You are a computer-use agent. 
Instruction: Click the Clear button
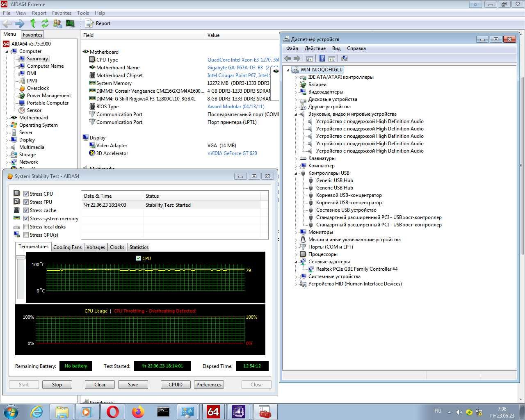click(x=100, y=385)
